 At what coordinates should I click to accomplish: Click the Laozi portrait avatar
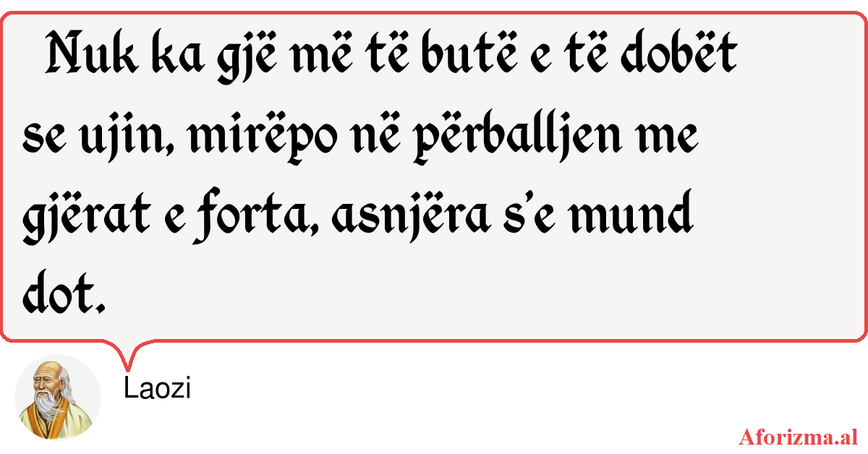tap(58, 398)
